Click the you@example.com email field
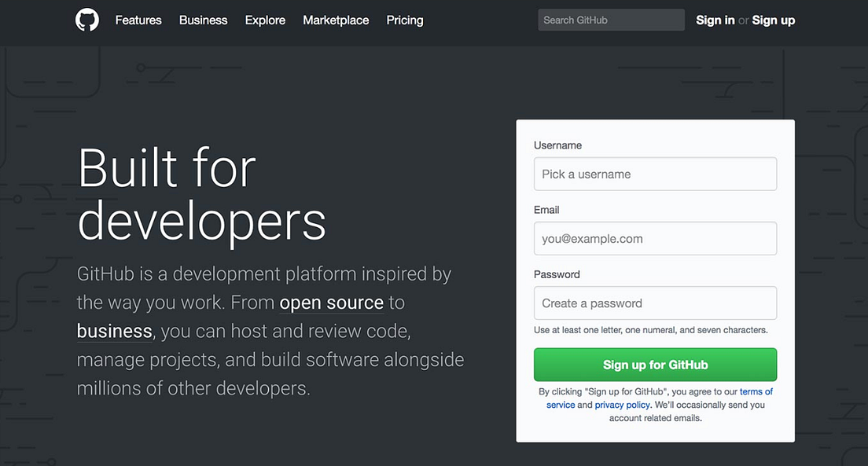The image size is (868, 466). pos(655,238)
